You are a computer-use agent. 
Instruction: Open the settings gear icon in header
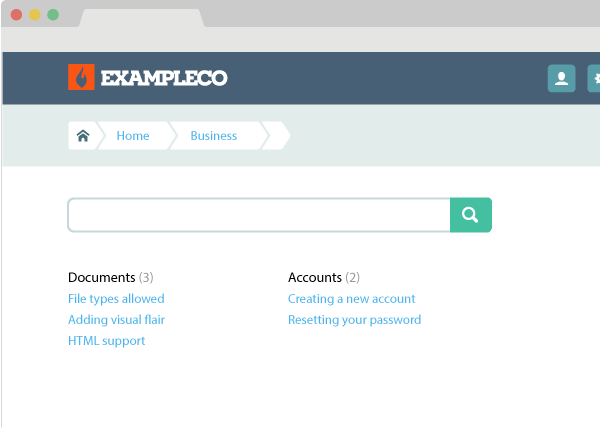pos(595,78)
